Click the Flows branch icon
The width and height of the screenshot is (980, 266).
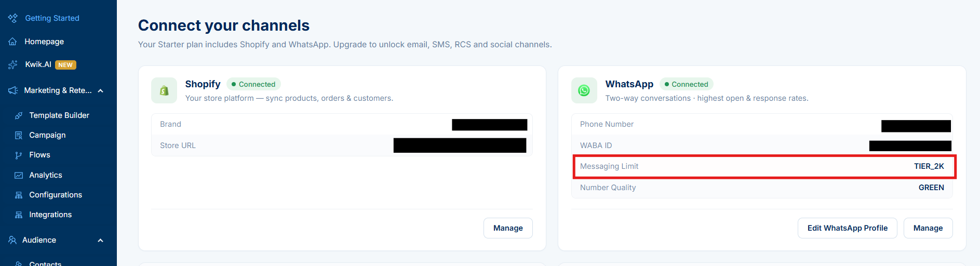click(19, 155)
